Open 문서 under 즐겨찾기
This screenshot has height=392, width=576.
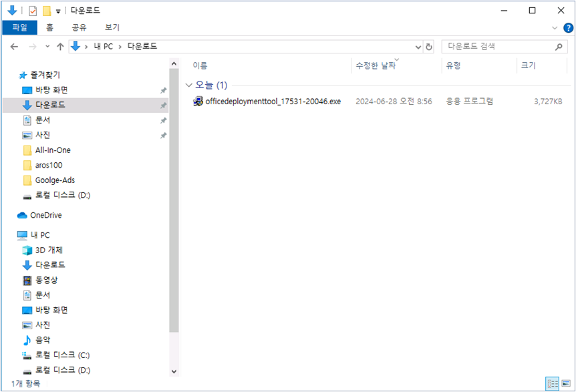tap(43, 120)
